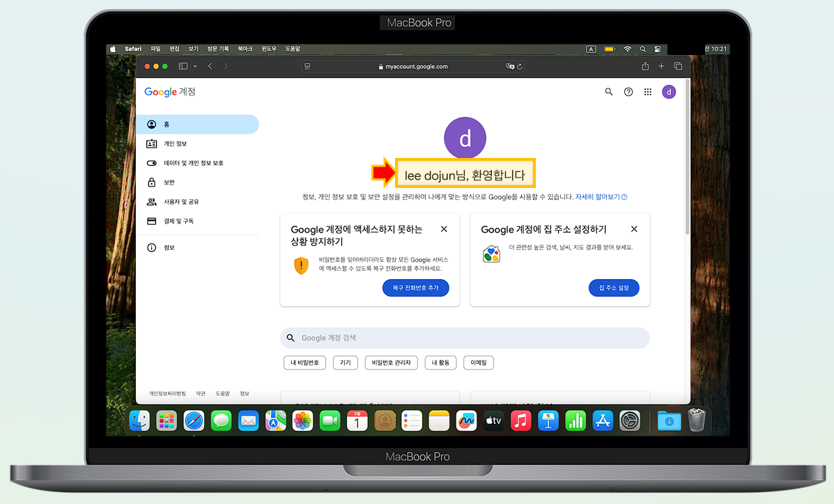834x504 pixels.
Task: Open Spotlight search in menu bar
Action: [x=642, y=49]
